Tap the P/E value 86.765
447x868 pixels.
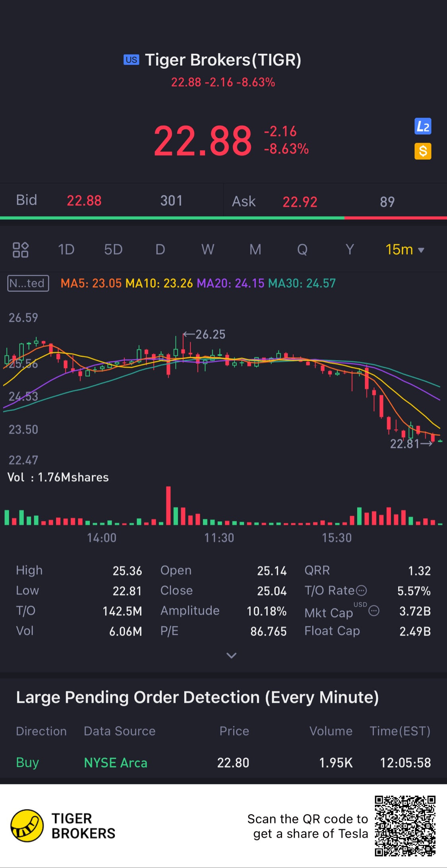click(x=269, y=631)
